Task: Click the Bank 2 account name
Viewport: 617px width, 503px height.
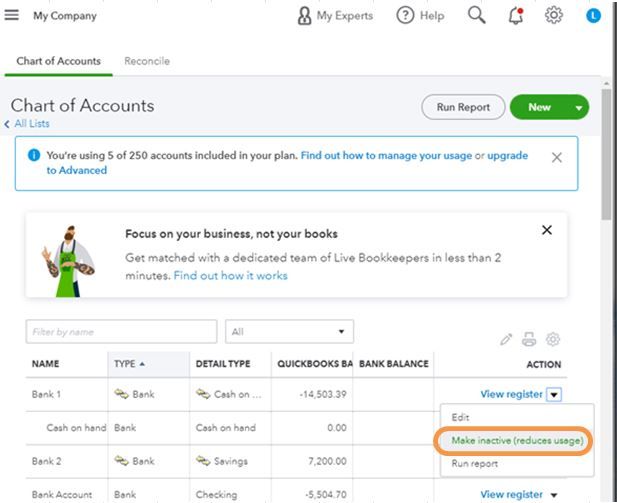Action: click(46, 461)
